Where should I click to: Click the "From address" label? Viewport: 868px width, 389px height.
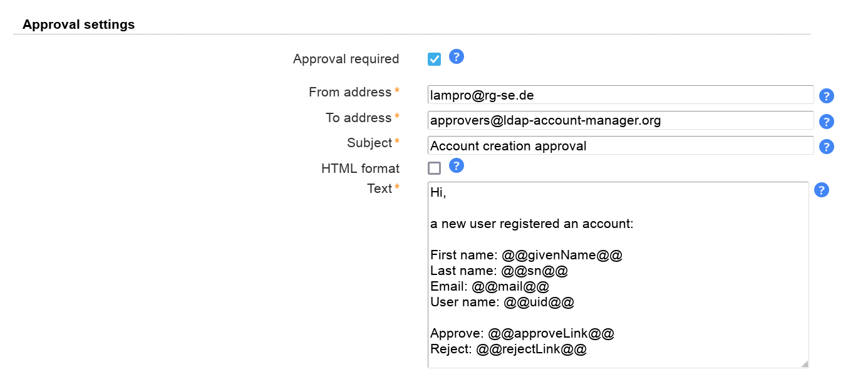[x=350, y=92]
